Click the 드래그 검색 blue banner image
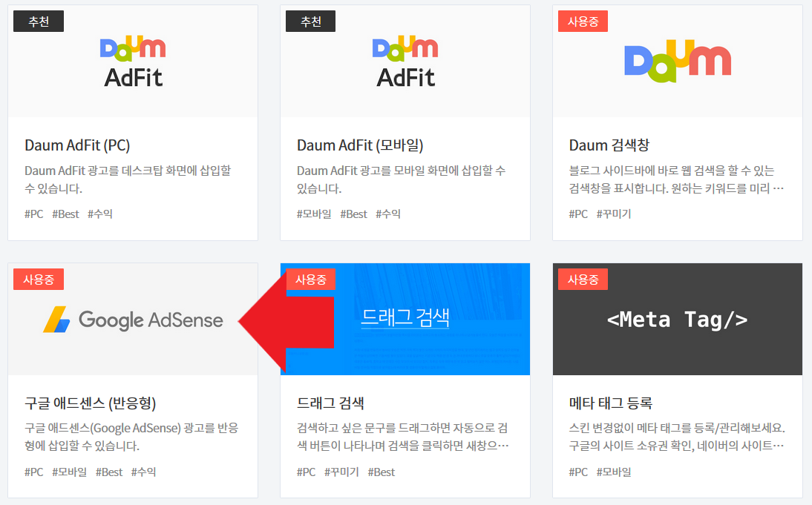 [x=405, y=320]
